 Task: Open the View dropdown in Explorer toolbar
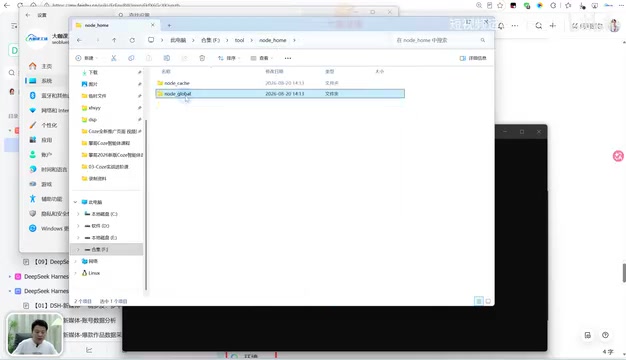(261, 58)
